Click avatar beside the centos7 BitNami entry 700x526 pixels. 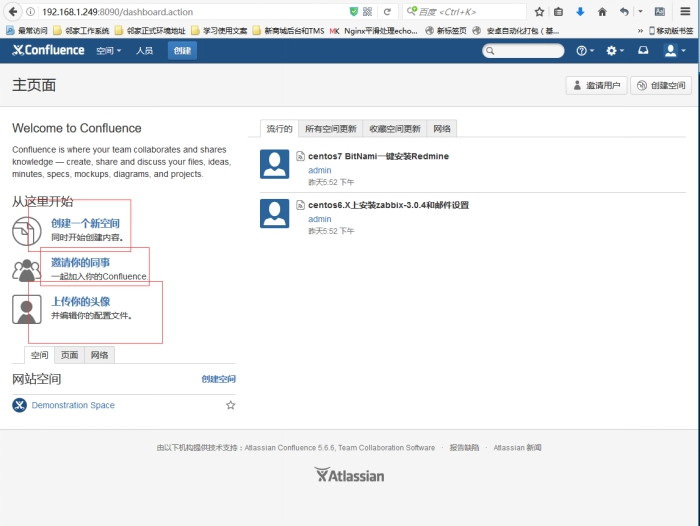point(275,164)
